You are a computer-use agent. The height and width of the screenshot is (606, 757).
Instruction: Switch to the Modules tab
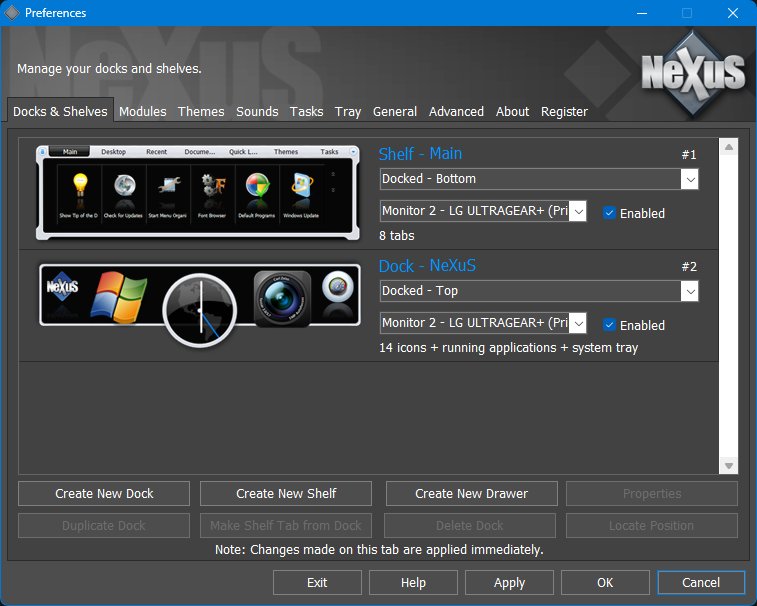coord(142,112)
